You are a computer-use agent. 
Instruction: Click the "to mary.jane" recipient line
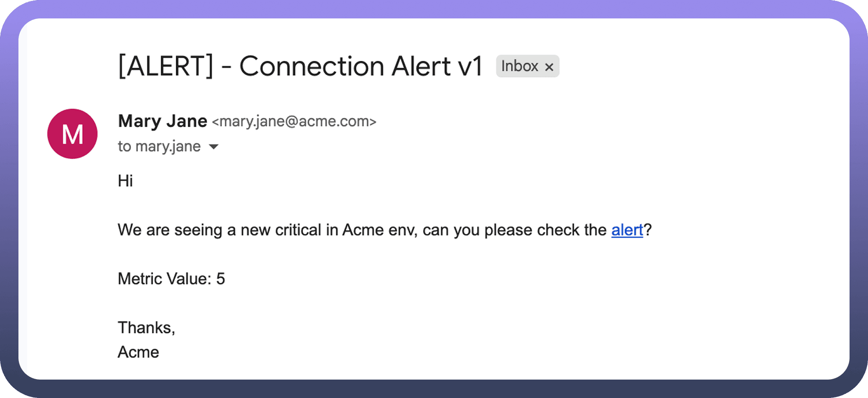pos(159,146)
